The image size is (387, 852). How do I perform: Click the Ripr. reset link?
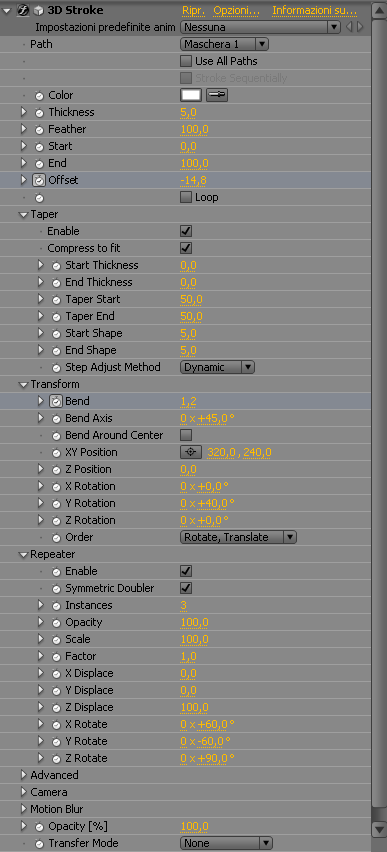pos(194,10)
